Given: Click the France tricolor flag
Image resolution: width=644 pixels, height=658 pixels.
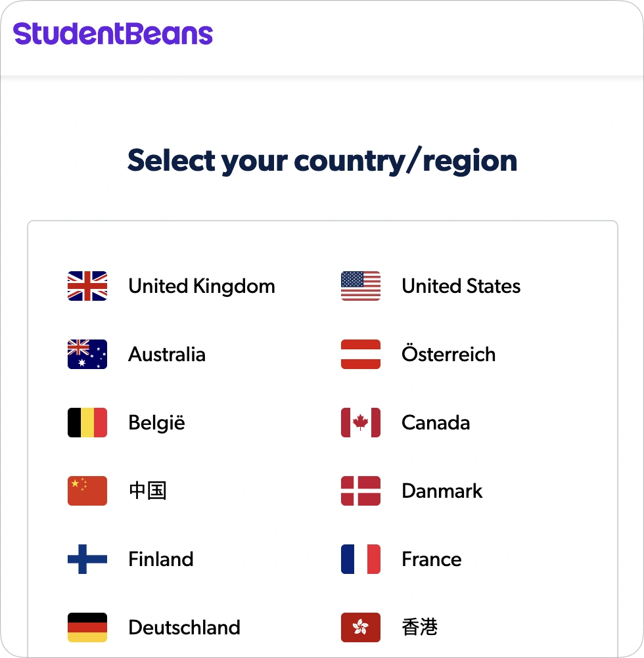Looking at the screenshot, I should [x=361, y=559].
